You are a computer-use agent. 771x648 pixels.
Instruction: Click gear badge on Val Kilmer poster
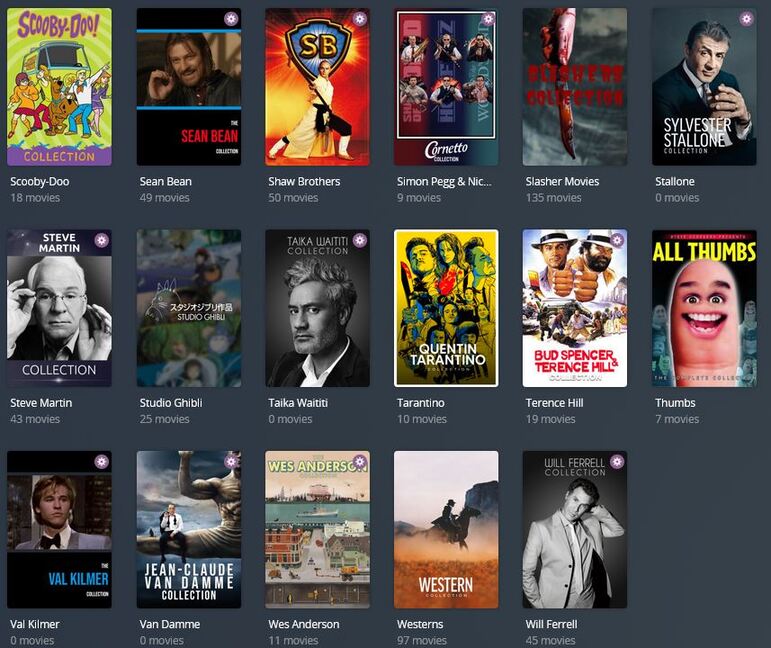[102, 461]
